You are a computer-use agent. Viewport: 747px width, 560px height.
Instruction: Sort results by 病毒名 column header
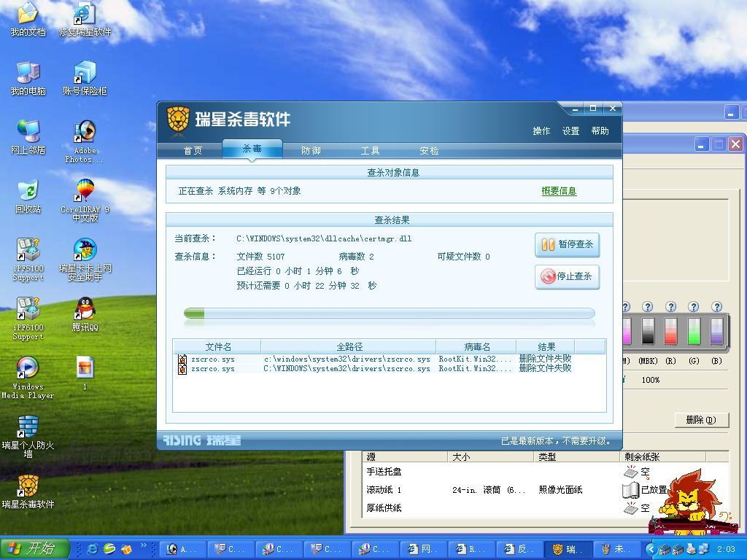[476, 346]
